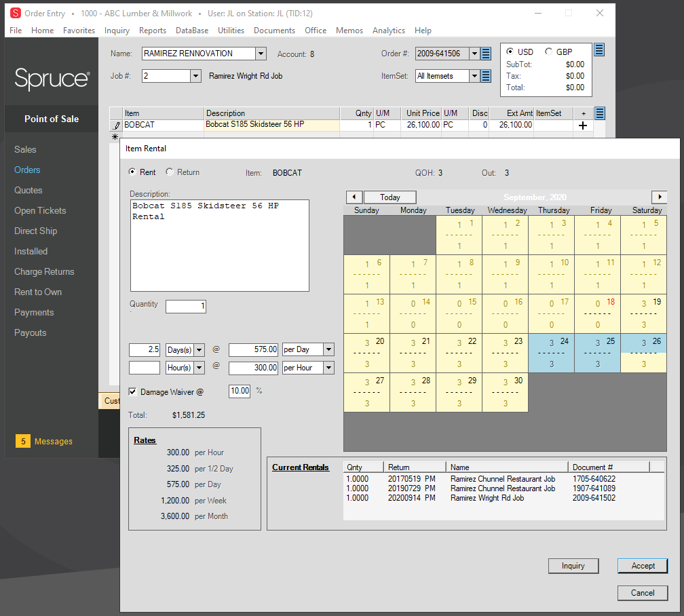
Task: Click the plus column header in item grid
Action: click(584, 113)
